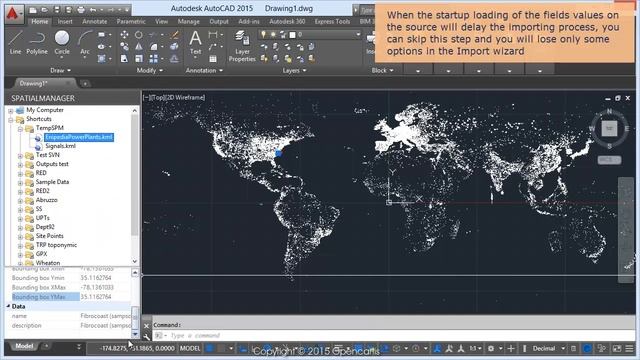Select the Line tool
The height and width of the screenshot is (360, 640).
[x=15, y=42]
